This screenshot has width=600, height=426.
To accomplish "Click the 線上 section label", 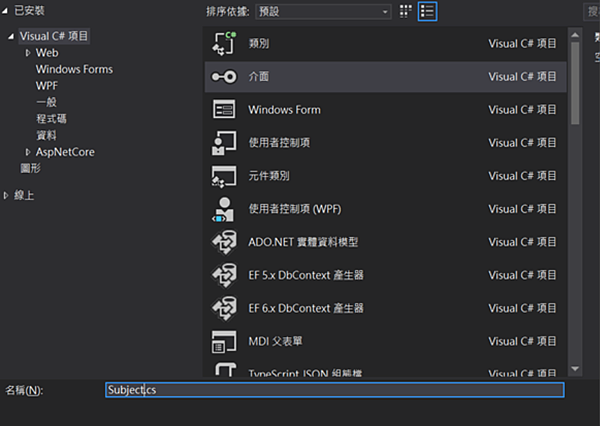I will (24, 195).
